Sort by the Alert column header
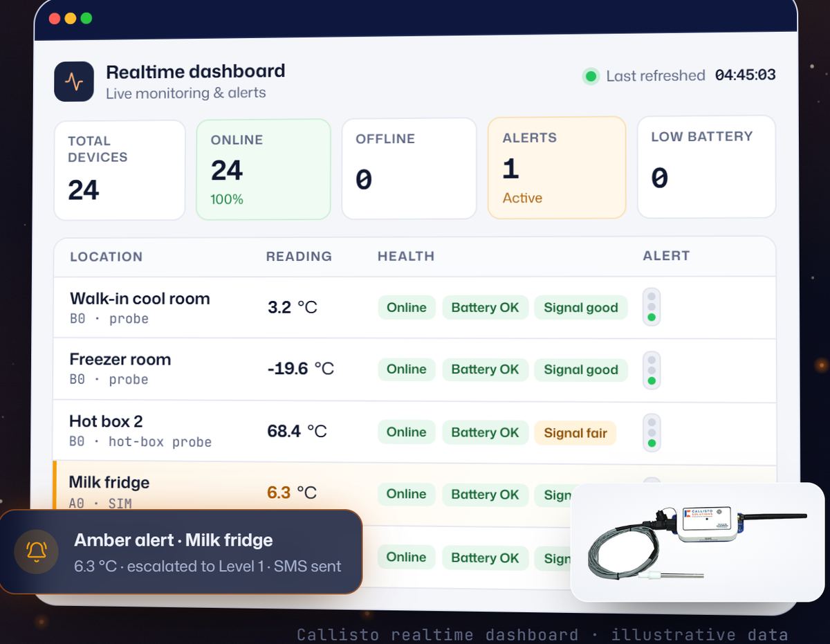Screen dimensions: 830x644 [666, 255]
